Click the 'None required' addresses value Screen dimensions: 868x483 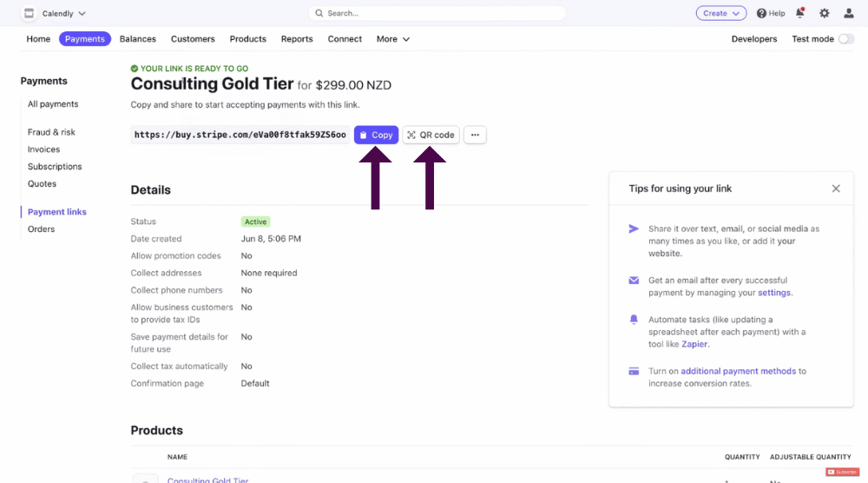[269, 273]
